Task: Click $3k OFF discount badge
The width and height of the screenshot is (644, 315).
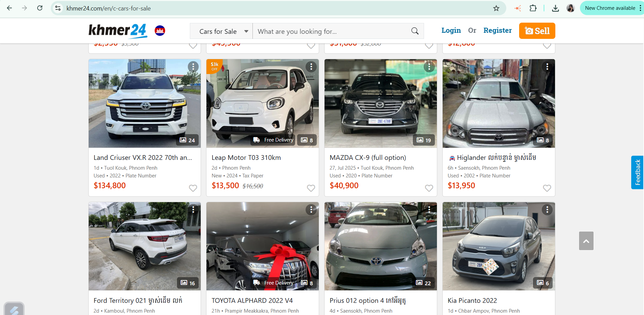Action: click(x=214, y=66)
